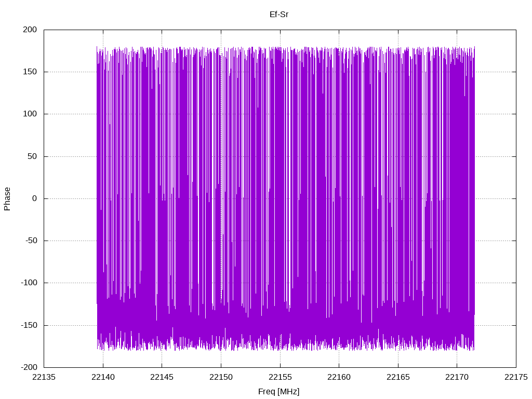Click the y-axis tick label 0

(x=35, y=198)
